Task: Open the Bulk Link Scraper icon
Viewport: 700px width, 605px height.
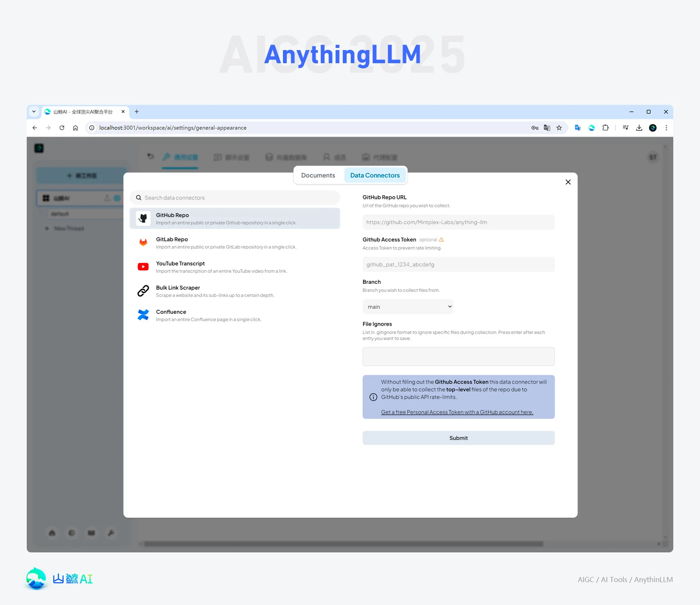Action: (143, 291)
